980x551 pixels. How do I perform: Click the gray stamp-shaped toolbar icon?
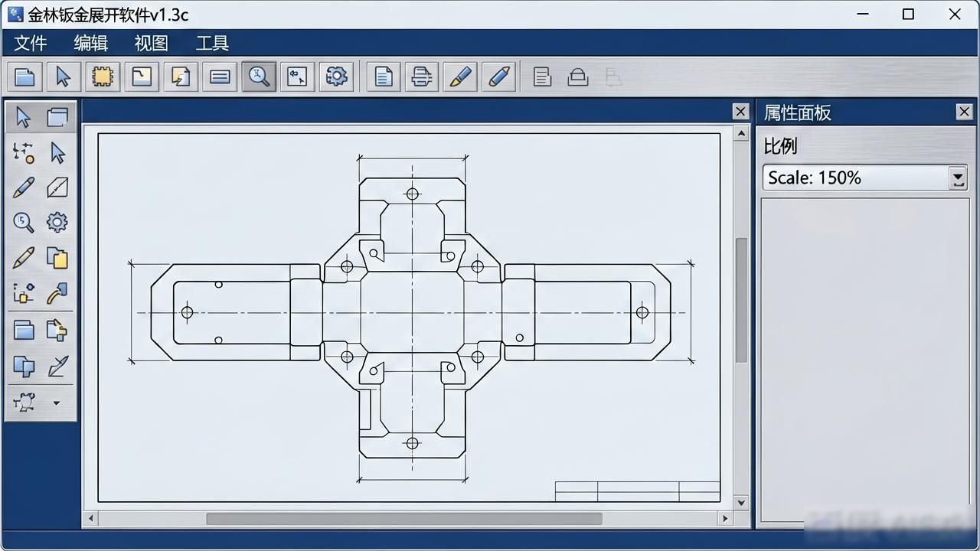coord(577,77)
